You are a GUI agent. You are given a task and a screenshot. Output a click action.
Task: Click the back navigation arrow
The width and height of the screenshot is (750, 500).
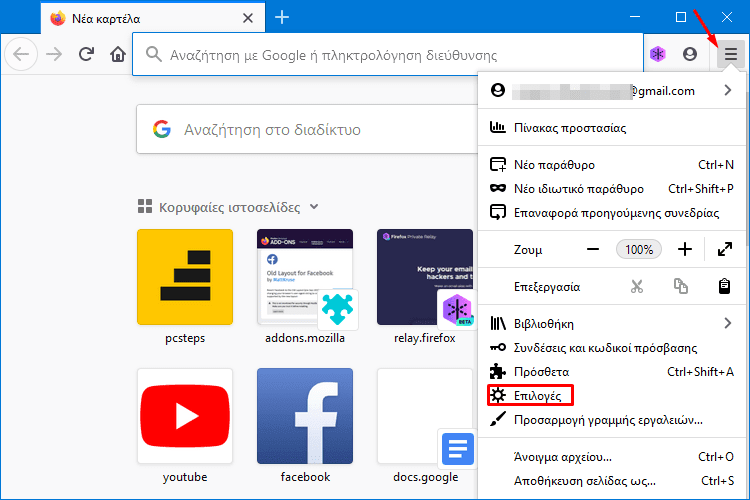click(x=21, y=54)
